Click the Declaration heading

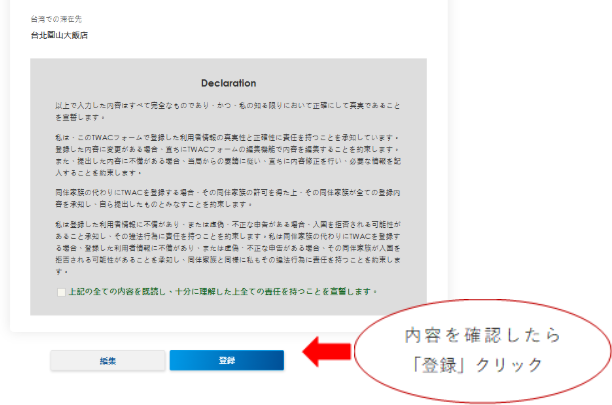pos(229,82)
